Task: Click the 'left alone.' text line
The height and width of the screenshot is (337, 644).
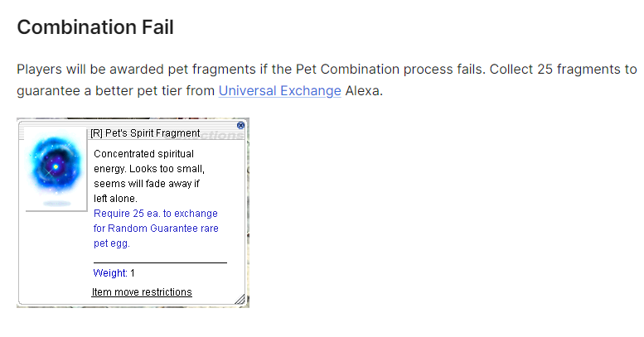Action: 115,199
